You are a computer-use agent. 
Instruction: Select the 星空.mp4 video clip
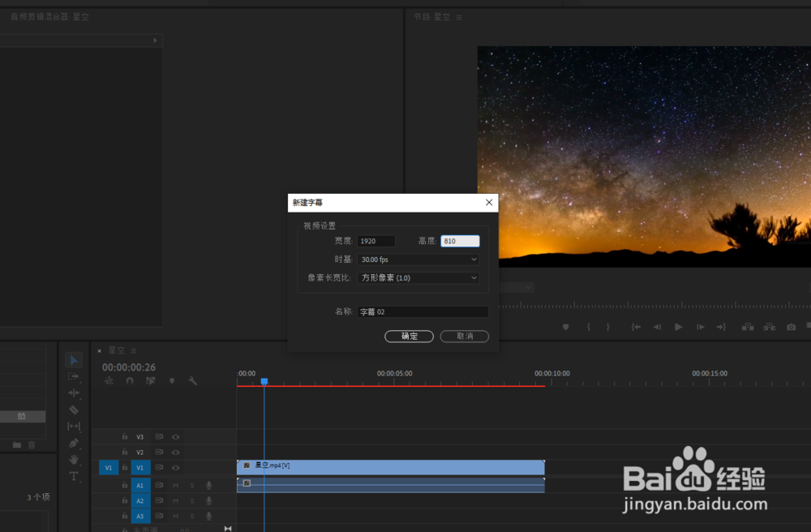pos(391,467)
